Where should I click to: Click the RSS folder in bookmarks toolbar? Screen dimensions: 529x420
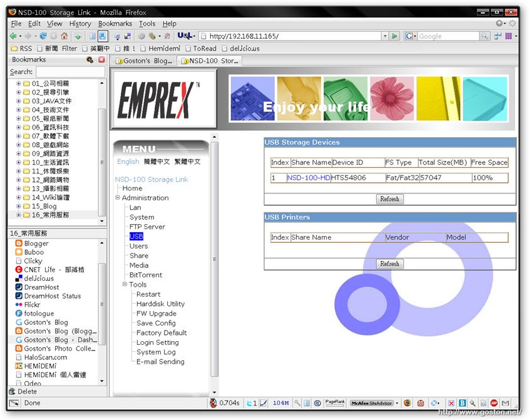point(22,48)
